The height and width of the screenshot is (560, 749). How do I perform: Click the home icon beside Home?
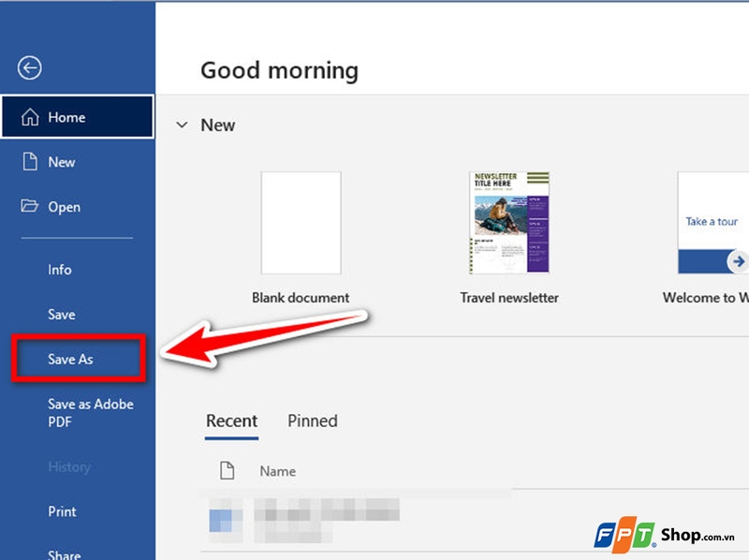[x=30, y=117]
